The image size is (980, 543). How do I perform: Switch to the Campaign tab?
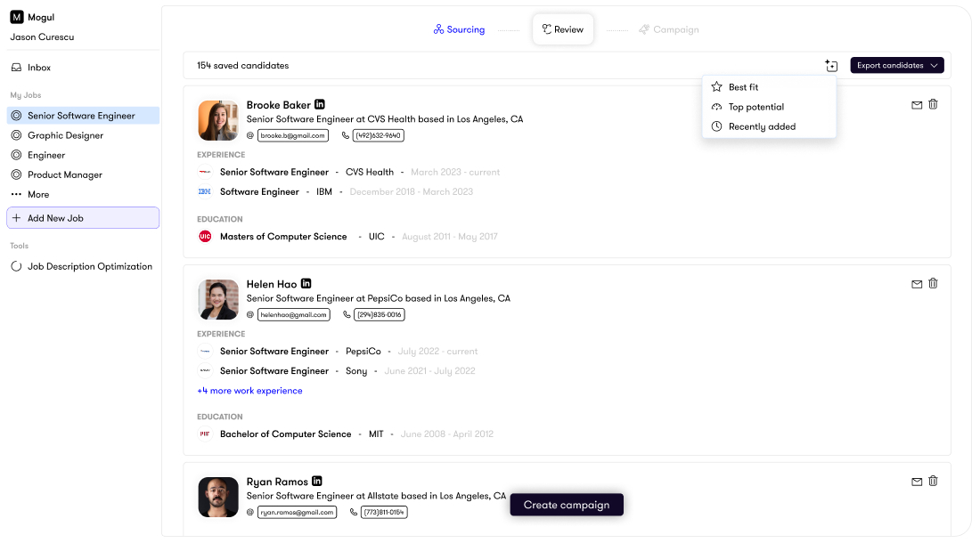coord(668,29)
